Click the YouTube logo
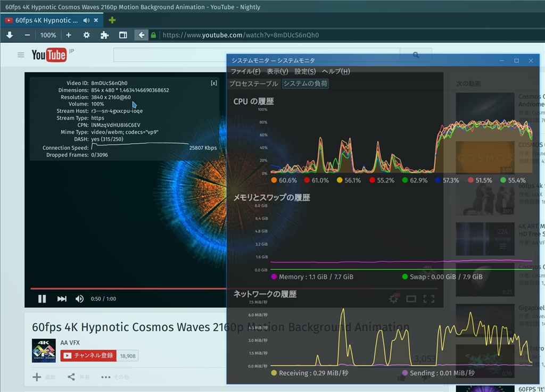 [48, 55]
